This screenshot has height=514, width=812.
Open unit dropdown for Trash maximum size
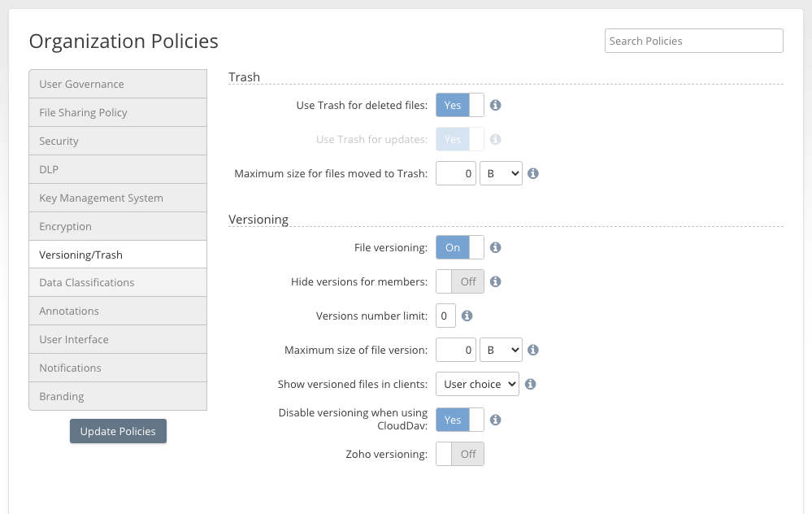(x=501, y=173)
